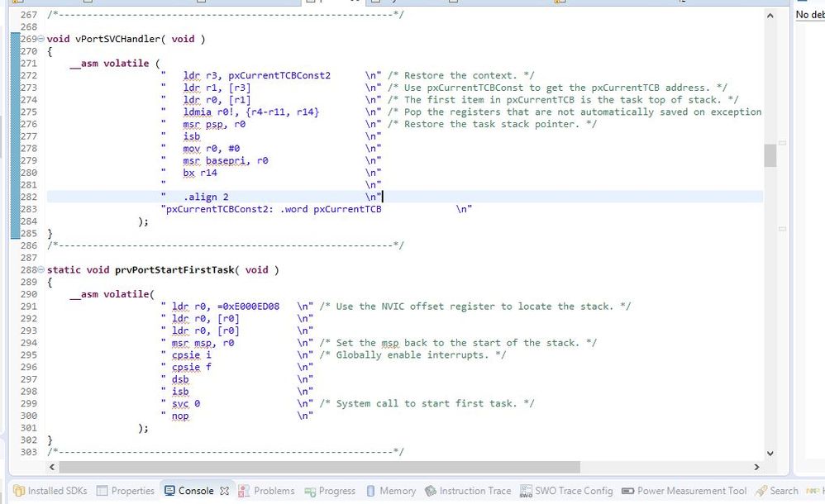Click the 'dsb' instruction on line 297
The height and width of the screenshot is (504, 825).
tap(180, 378)
